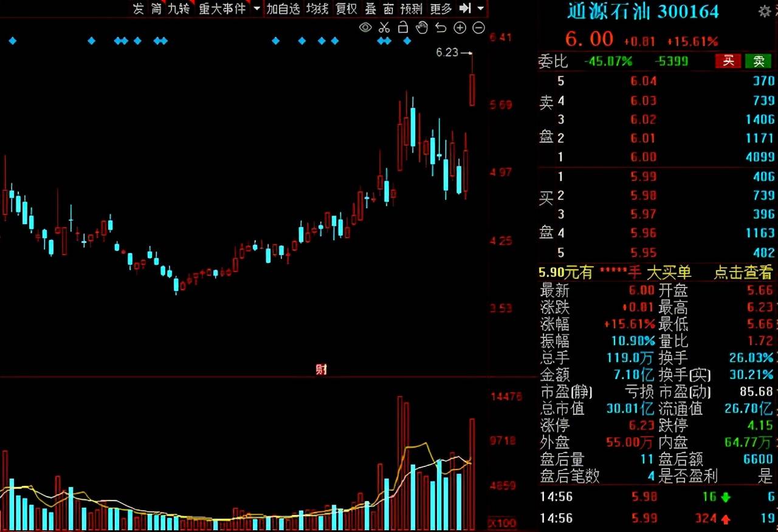
Task: Click the collapse-to-right arrow icon
Action: [x=465, y=9]
